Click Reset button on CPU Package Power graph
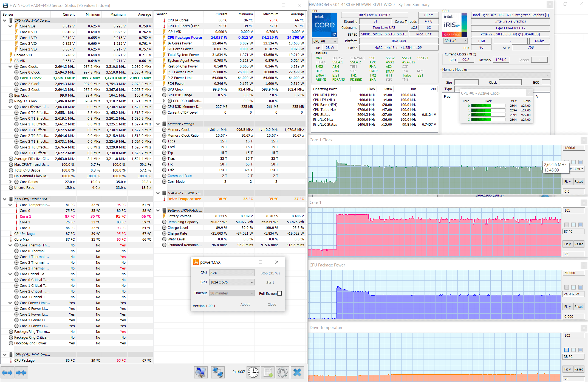This screenshot has width=588, height=382. coord(579,307)
